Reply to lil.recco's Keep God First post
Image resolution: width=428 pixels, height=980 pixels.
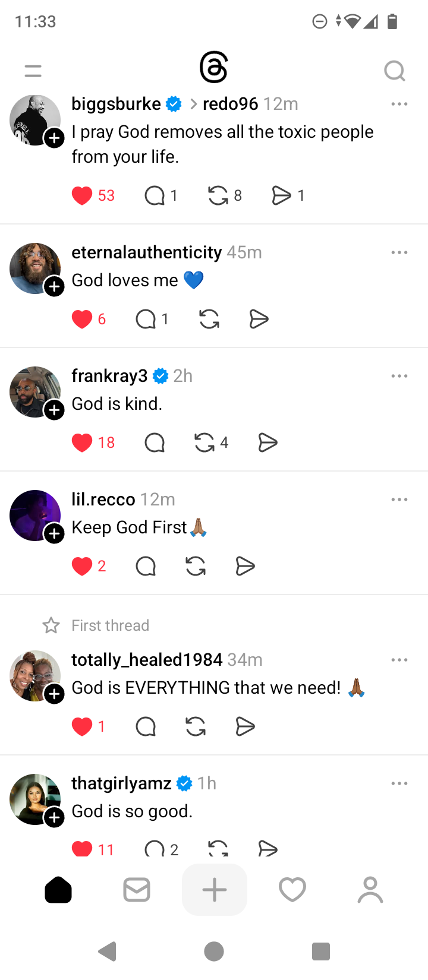(x=146, y=566)
